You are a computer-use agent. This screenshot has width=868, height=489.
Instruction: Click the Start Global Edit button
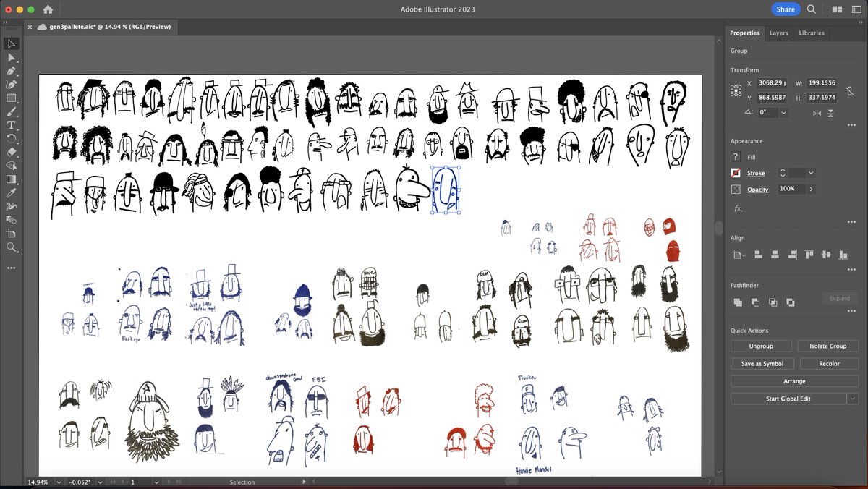coord(788,399)
